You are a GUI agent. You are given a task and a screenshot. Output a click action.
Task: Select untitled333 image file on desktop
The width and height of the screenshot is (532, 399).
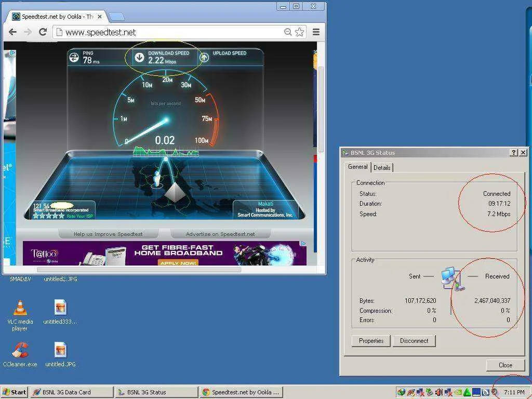pos(60,312)
